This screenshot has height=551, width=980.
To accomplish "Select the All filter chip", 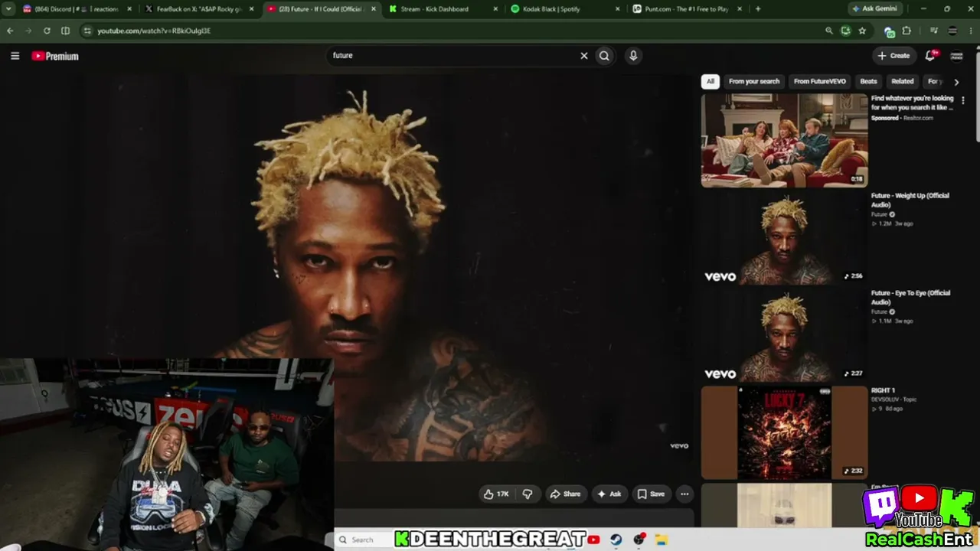I will [710, 81].
